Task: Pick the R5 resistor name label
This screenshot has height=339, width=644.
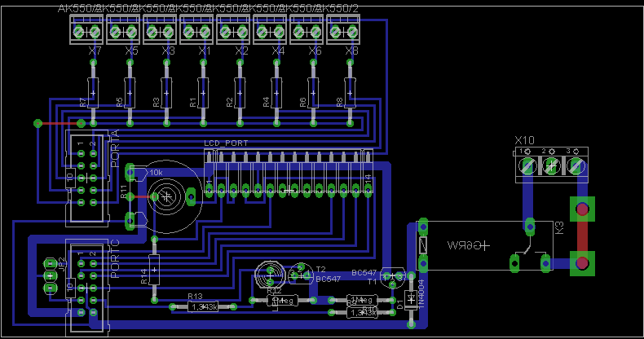Action: [x=120, y=102]
